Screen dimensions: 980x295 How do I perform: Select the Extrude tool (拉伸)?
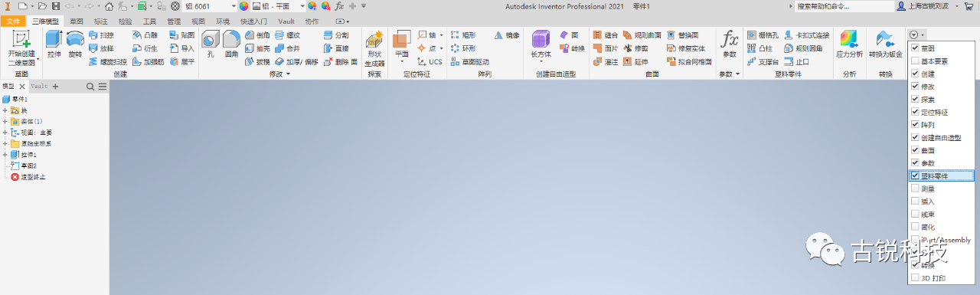(x=54, y=44)
